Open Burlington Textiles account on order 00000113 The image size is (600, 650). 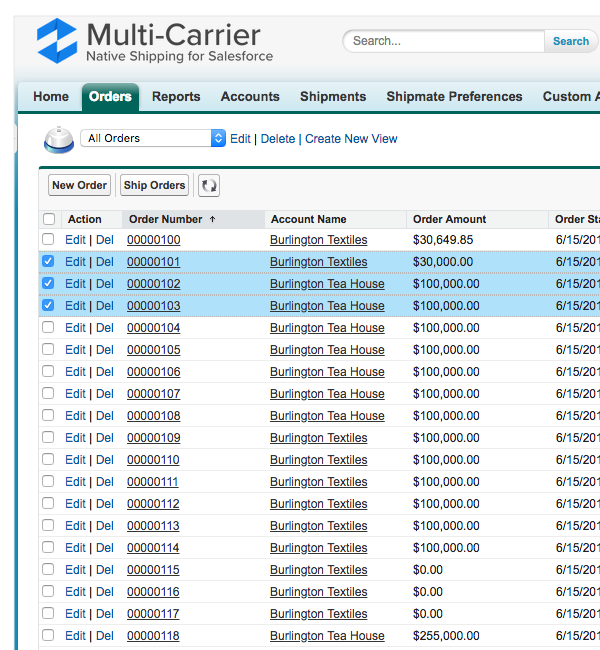[x=318, y=526]
